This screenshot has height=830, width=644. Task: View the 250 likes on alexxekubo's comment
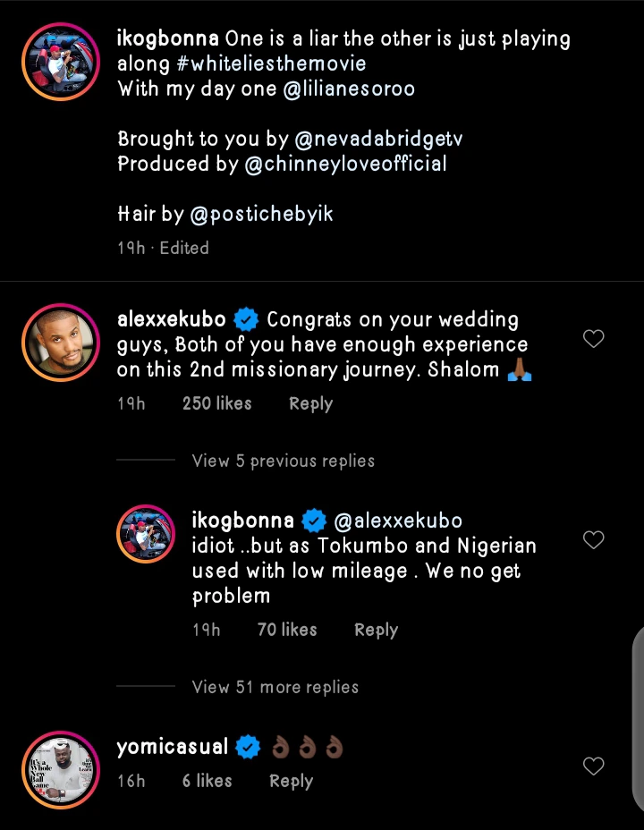(216, 403)
